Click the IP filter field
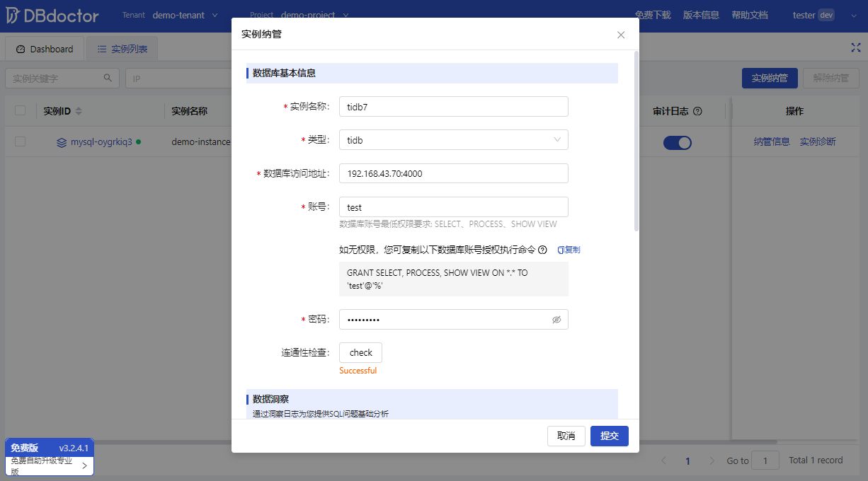This screenshot has width=868, height=481. click(179, 78)
